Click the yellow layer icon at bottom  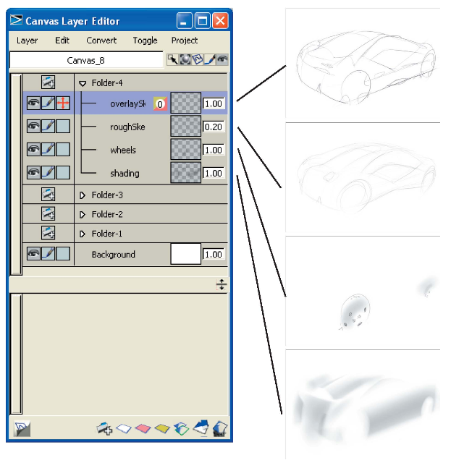[162, 429]
